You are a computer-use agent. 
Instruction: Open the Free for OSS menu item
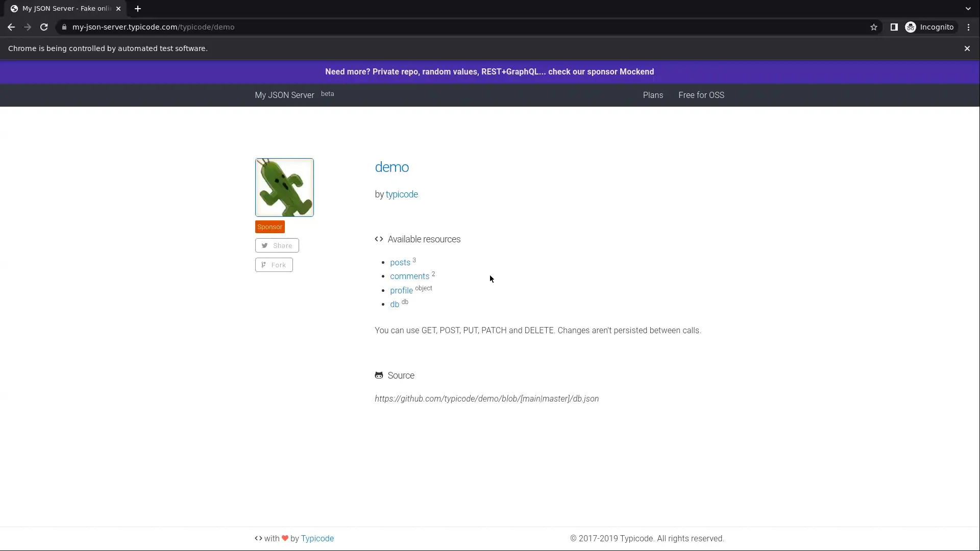(701, 95)
